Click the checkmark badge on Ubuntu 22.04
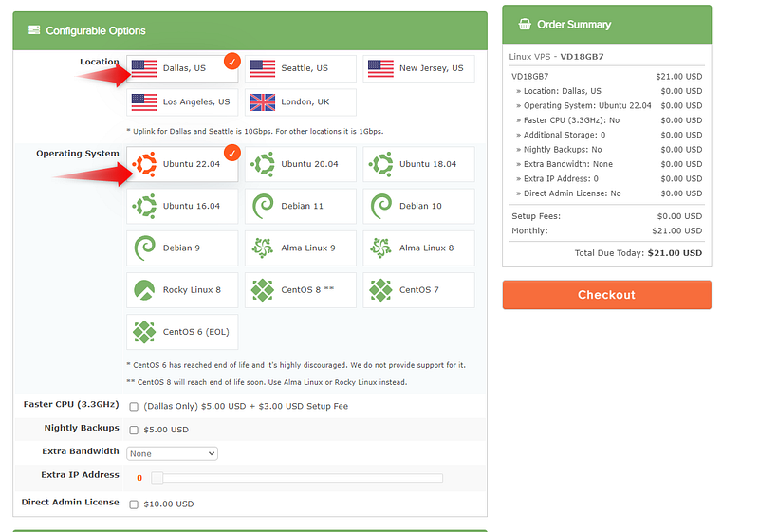This screenshot has height=532, width=759. click(232, 153)
